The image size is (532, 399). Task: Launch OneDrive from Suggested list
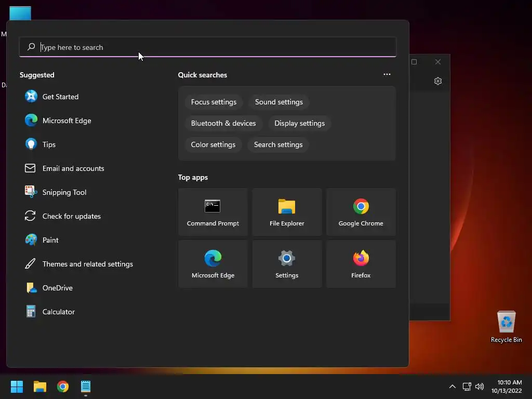tap(49, 288)
